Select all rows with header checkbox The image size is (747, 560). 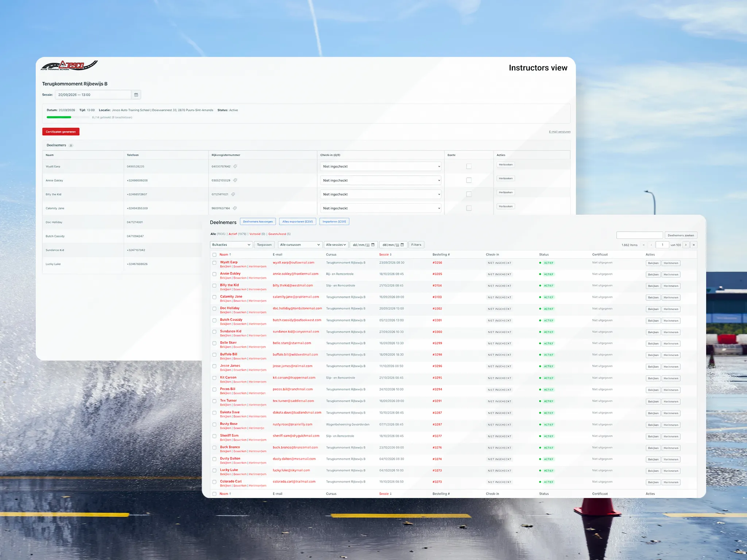(214, 255)
